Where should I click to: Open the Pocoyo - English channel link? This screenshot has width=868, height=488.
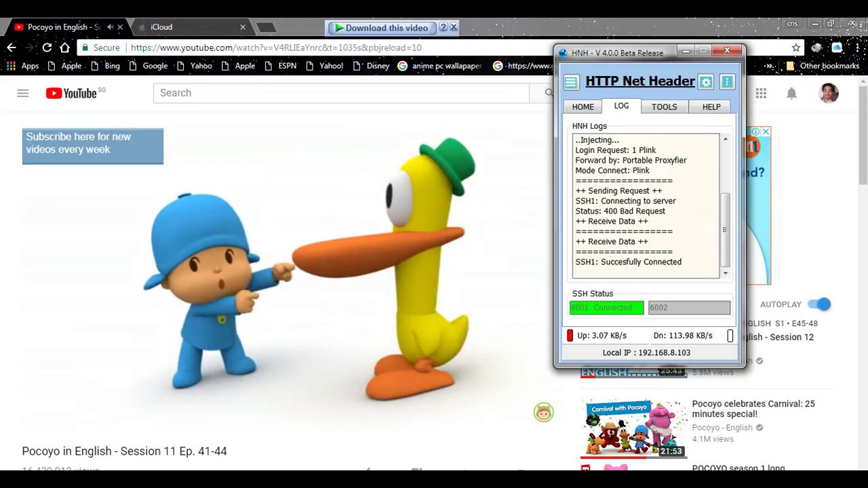click(x=722, y=428)
